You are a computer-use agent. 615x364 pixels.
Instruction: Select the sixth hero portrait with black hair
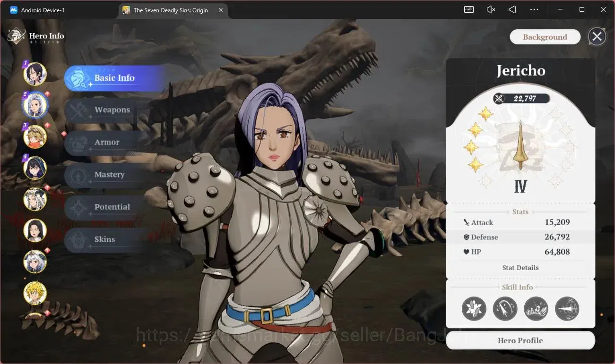35,230
